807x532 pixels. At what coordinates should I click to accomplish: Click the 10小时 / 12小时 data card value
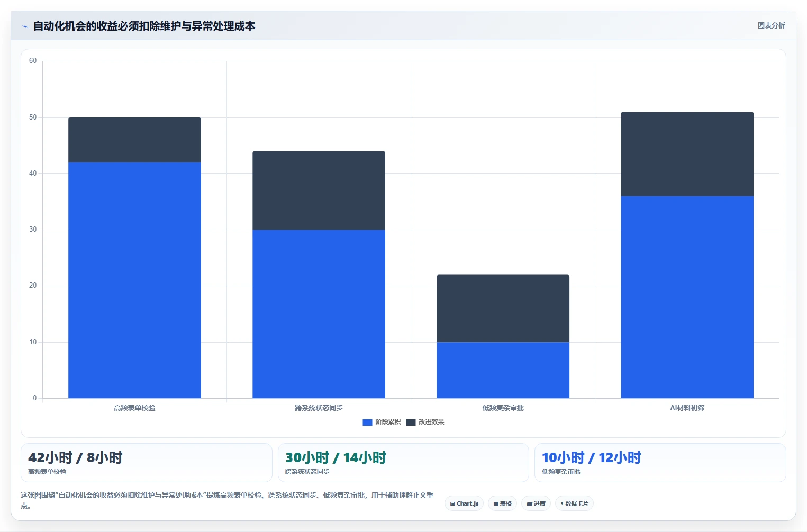[591, 457]
